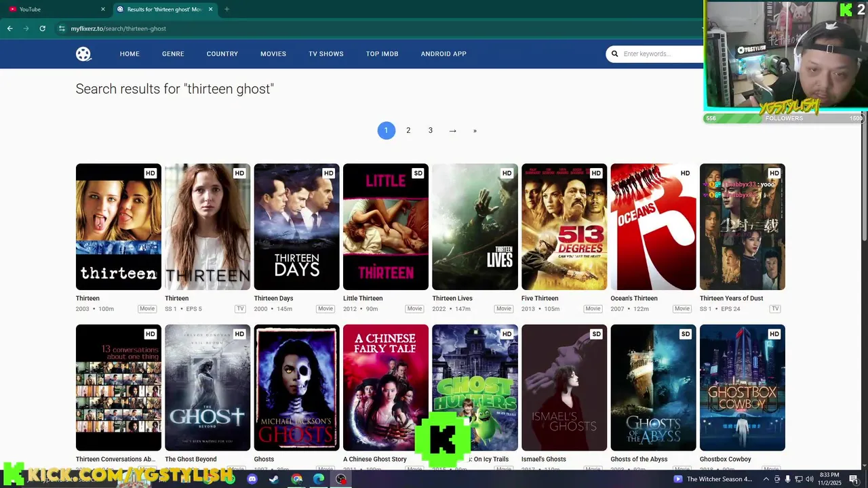
Task: Open the Thirteen Days poster
Action: (297, 226)
